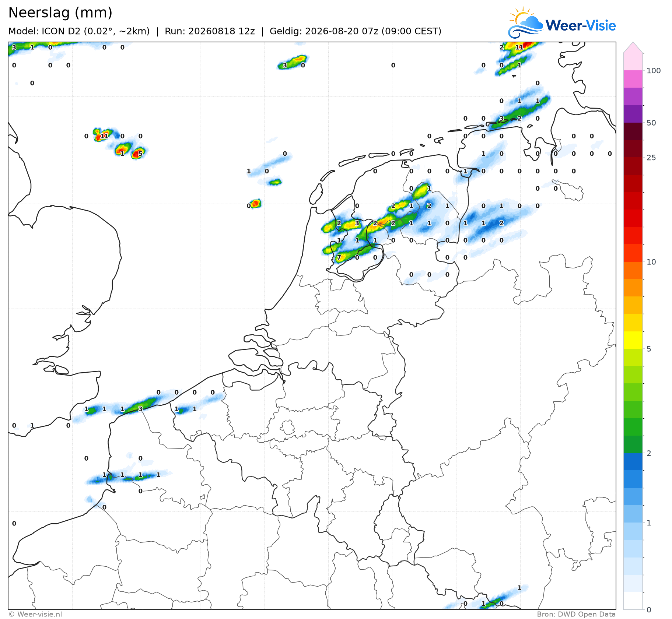This screenshot has width=672, height=619.
Task: Click the Run: 20260818 12z label
Action: 210,31
